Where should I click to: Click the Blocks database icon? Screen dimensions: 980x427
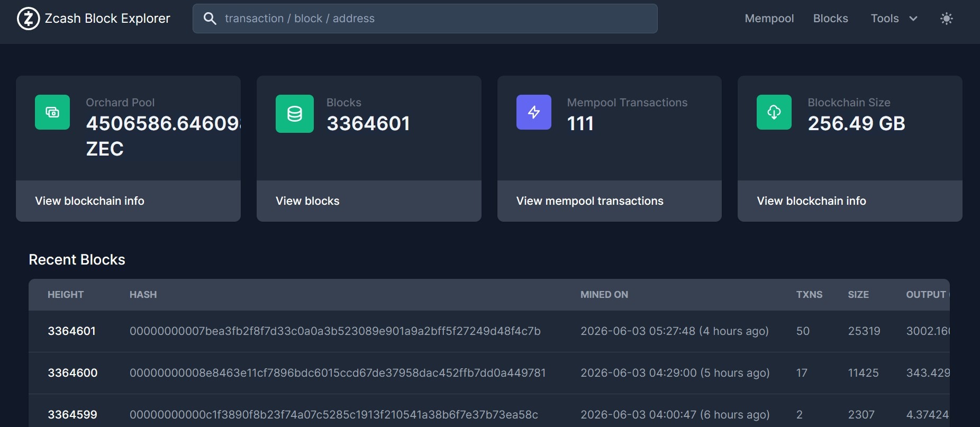295,114
